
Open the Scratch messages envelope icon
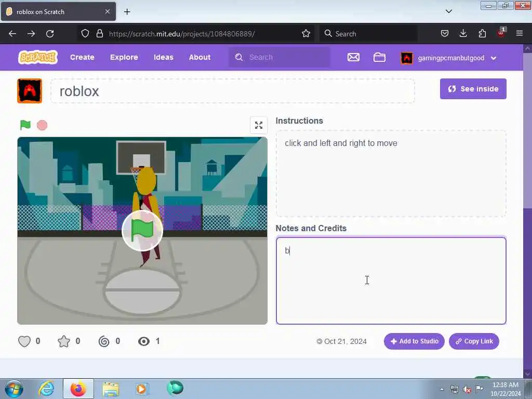pyautogui.click(x=353, y=57)
